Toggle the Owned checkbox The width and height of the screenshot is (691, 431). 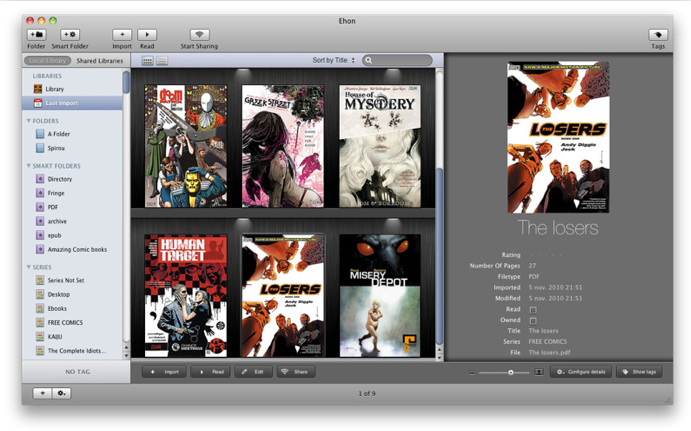click(533, 321)
